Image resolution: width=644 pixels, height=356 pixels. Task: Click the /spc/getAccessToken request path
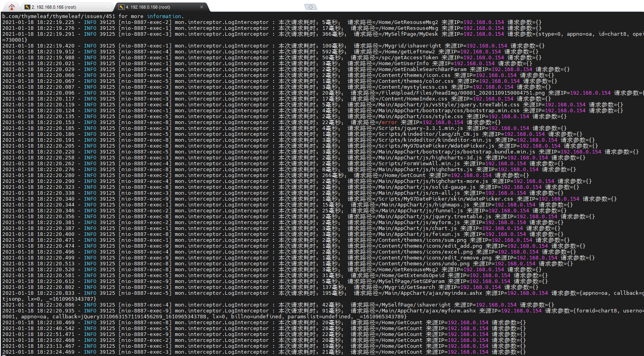[x=408, y=58]
